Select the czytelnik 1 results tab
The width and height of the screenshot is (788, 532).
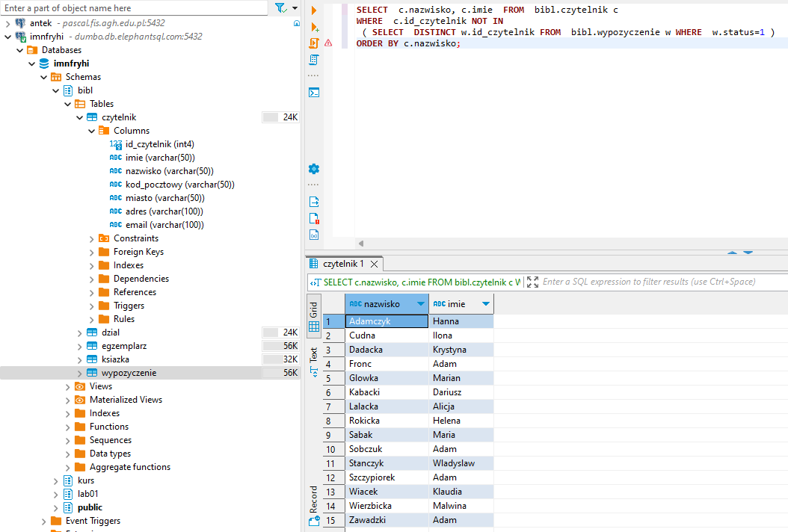coord(342,264)
